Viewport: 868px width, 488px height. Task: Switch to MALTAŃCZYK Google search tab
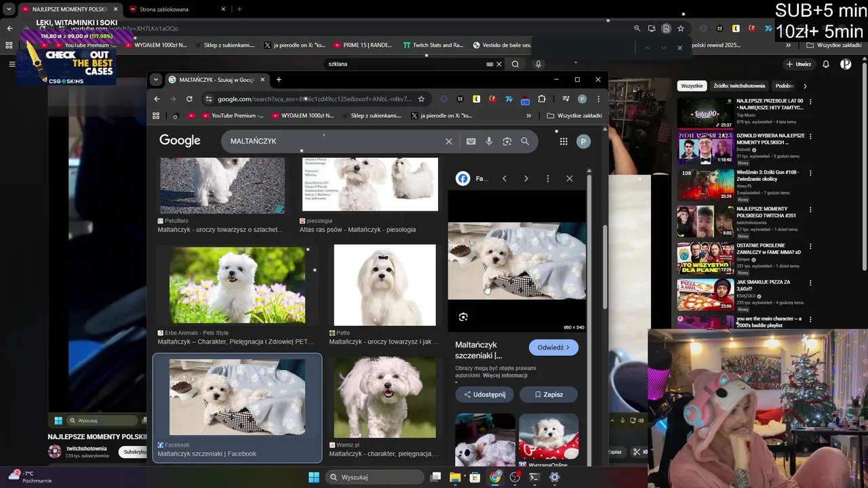tap(216, 79)
